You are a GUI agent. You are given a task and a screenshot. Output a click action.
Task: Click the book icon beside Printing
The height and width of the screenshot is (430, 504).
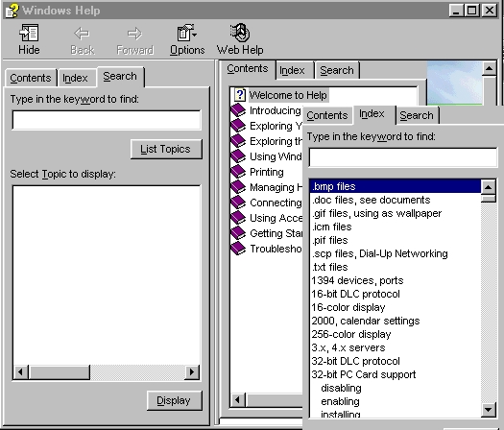(238, 172)
